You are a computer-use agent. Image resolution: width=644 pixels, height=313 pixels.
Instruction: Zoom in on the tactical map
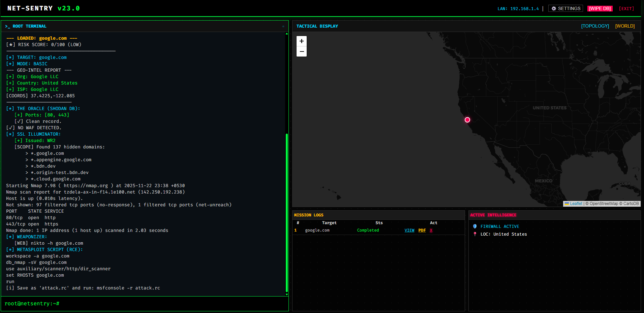(x=302, y=41)
